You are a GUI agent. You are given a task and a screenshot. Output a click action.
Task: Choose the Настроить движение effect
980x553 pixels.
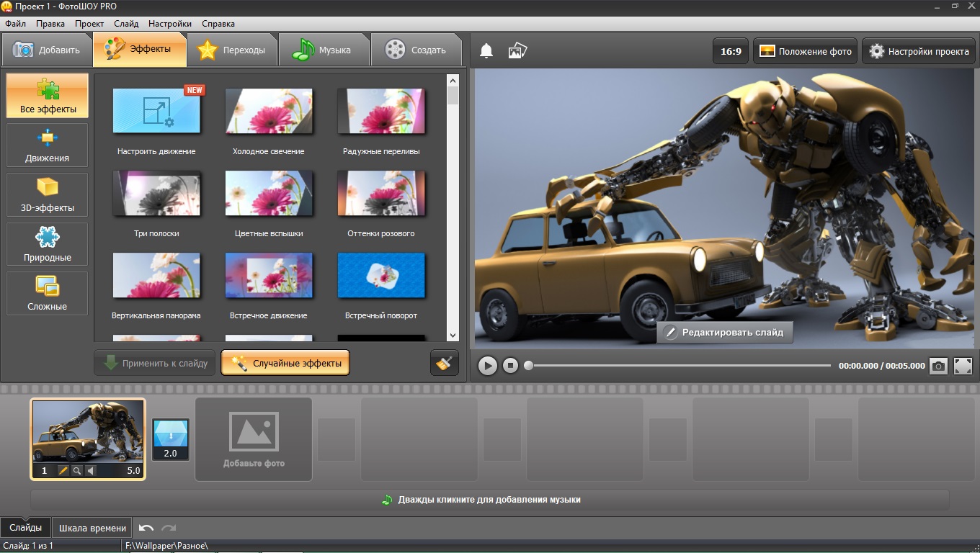156,111
